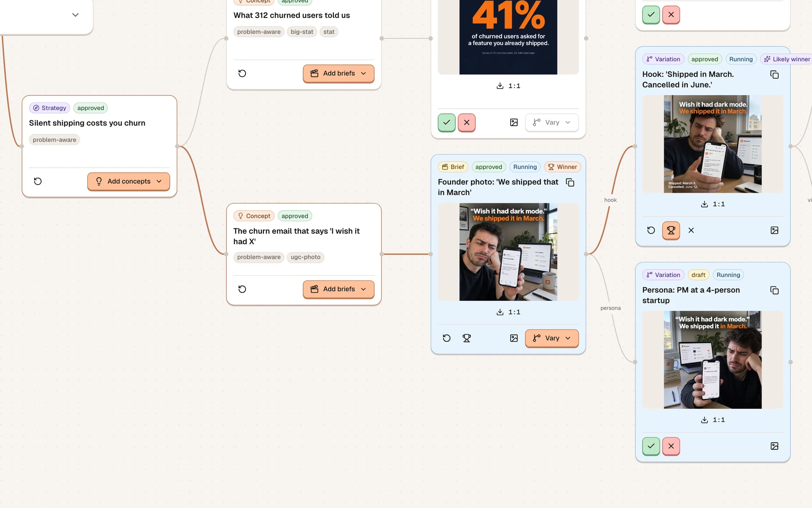Reject the 41% stat brief

[466, 122]
